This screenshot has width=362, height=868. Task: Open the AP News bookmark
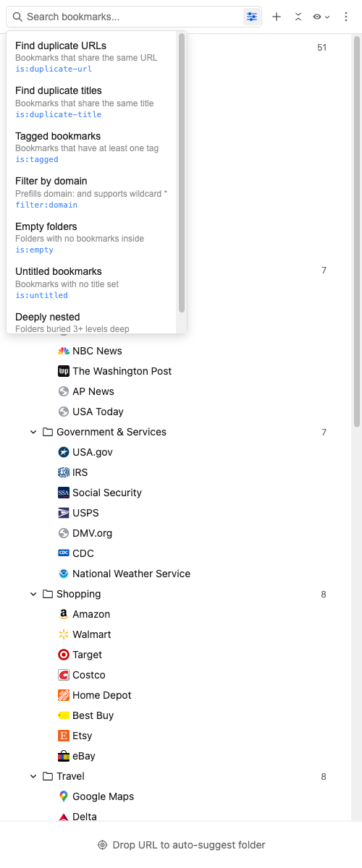[85, 391]
